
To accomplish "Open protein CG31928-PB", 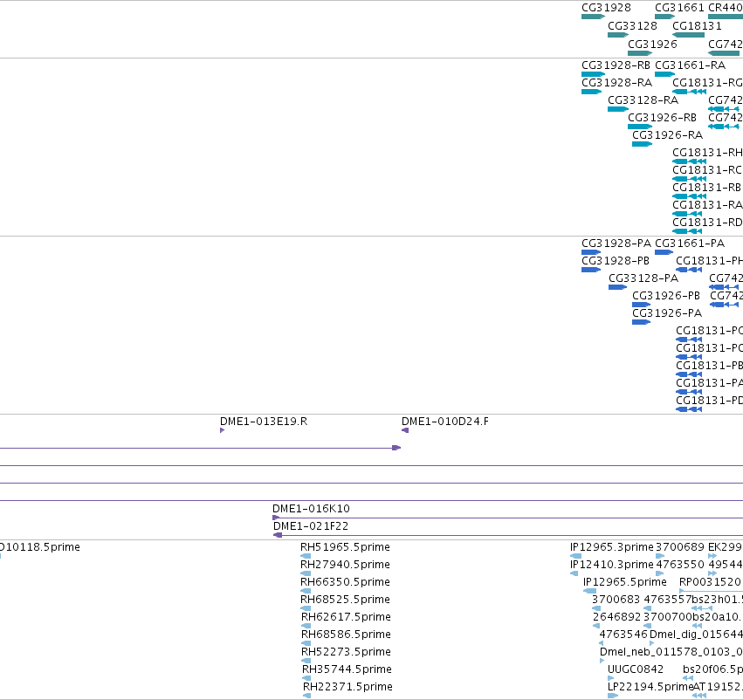I will (591, 270).
